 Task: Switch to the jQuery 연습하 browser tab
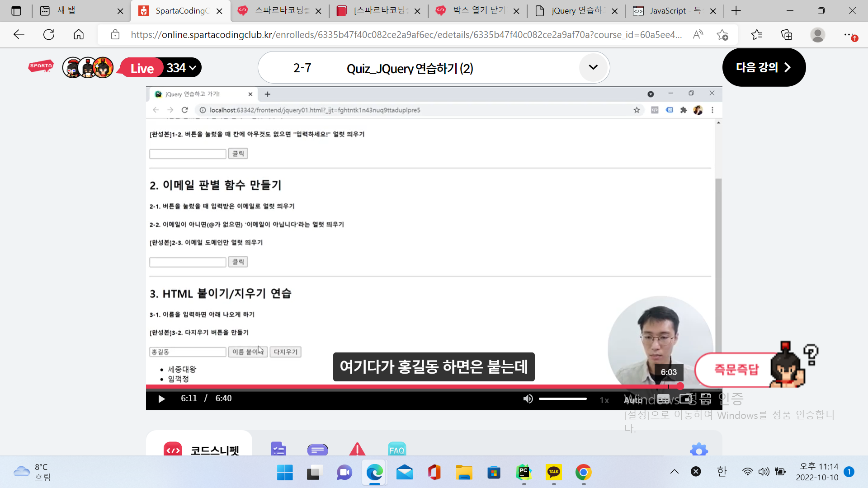pos(576,11)
